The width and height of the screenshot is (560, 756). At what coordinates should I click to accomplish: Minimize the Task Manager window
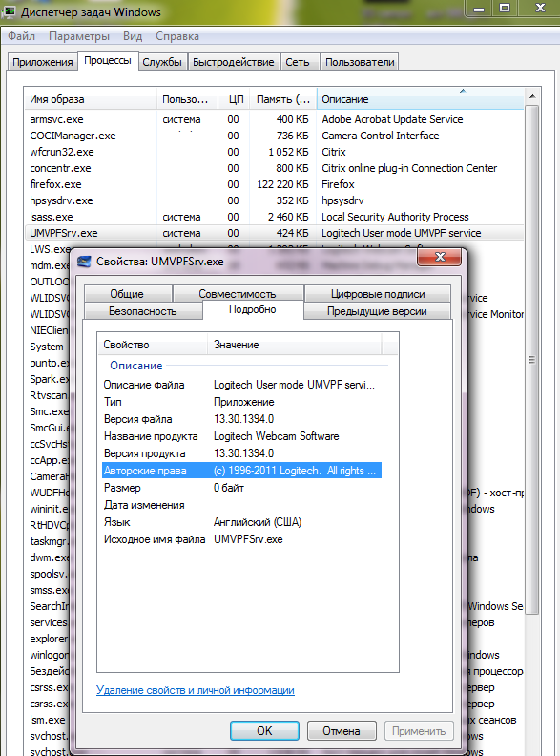[x=479, y=9]
